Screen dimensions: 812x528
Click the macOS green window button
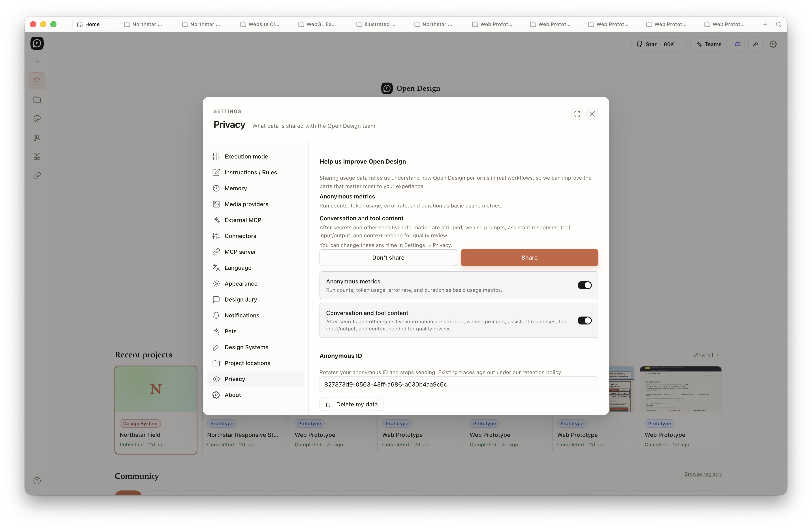[53, 24]
